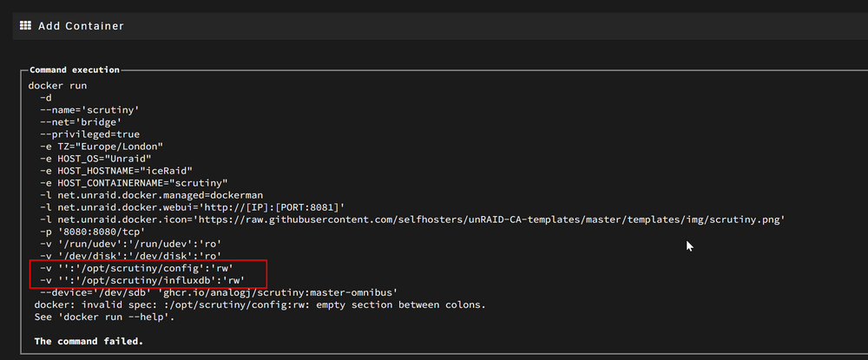Click the HOST_HOSTNAME="iceRaid" line

tap(116, 171)
